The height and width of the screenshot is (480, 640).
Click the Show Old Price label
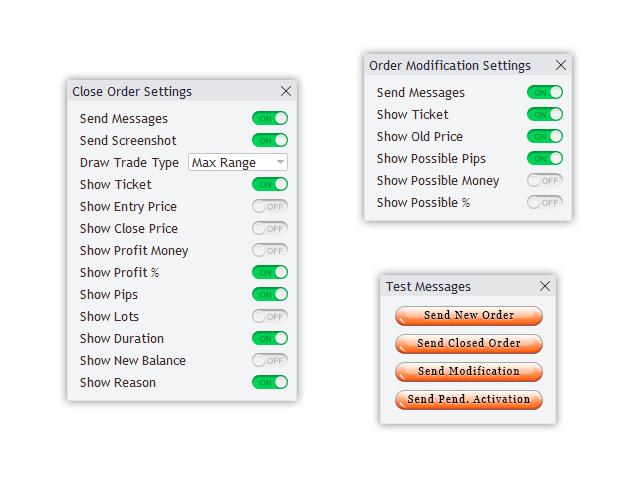[x=420, y=136]
